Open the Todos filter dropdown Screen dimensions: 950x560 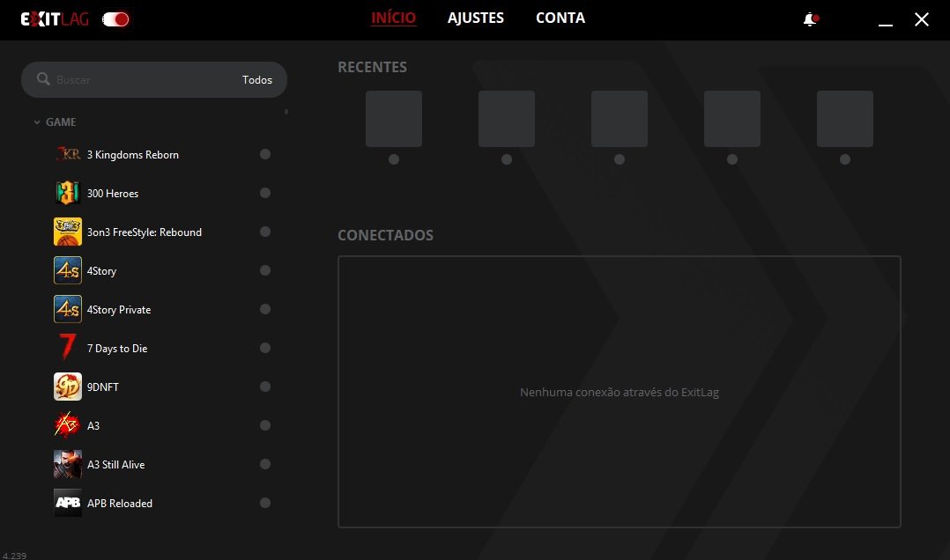257,80
